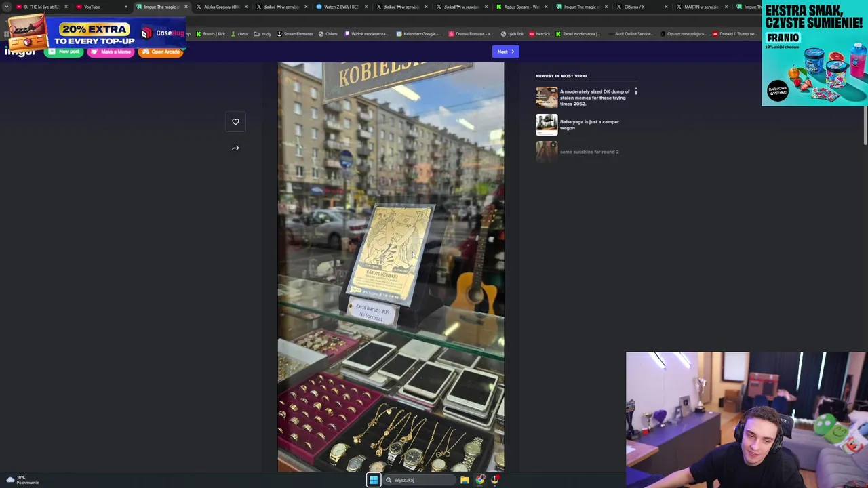Open 'Baba yaga is just a camper' thumbnail

(x=547, y=125)
